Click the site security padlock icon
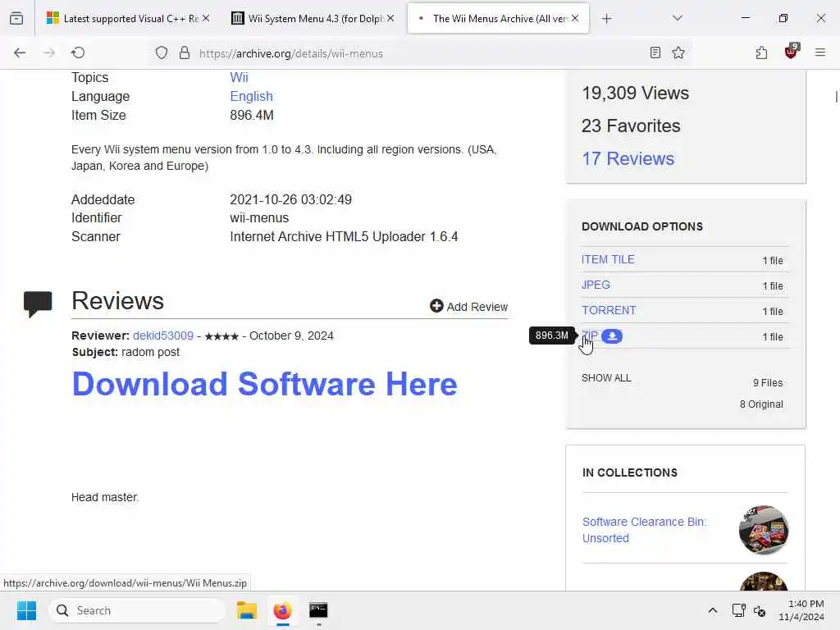 pyautogui.click(x=185, y=52)
